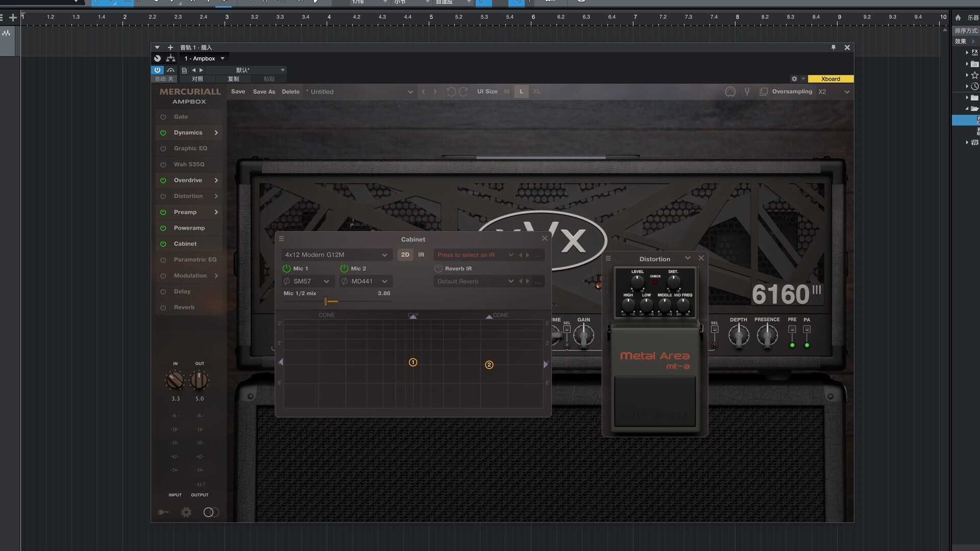
Task: Pin the plugin window with the pin icon
Action: [x=834, y=47]
